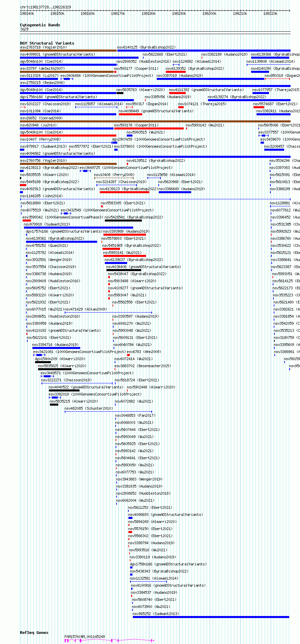Click nsv5835763 (Almarri2020) label
Viewport: 300px width, 644px height.
[141, 90]
